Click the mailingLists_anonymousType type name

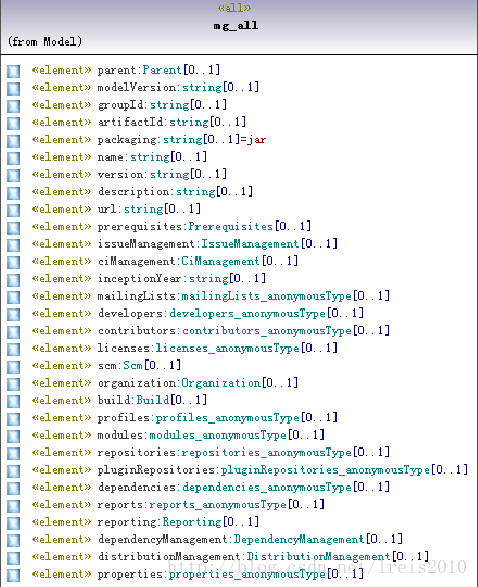267,296
